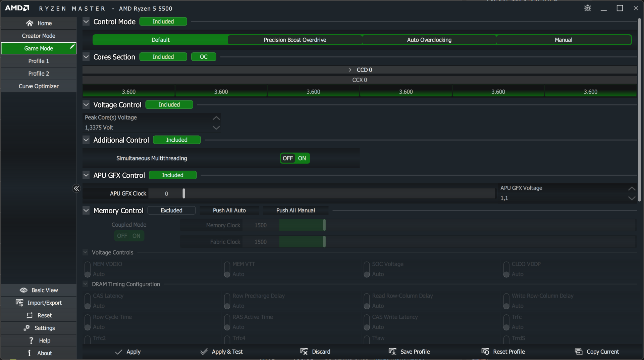This screenshot has width=644, height=360.
Task: Collapse the Voltage Control section
Action: (86, 105)
